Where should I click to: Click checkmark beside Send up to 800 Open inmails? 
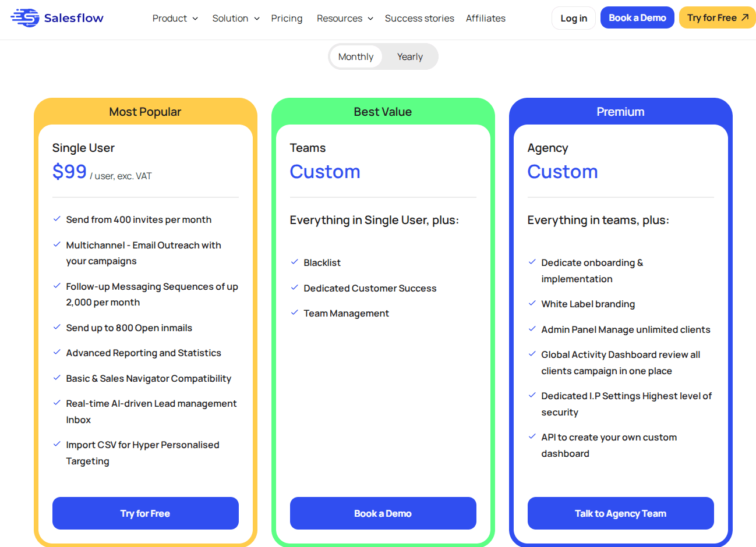(56, 327)
